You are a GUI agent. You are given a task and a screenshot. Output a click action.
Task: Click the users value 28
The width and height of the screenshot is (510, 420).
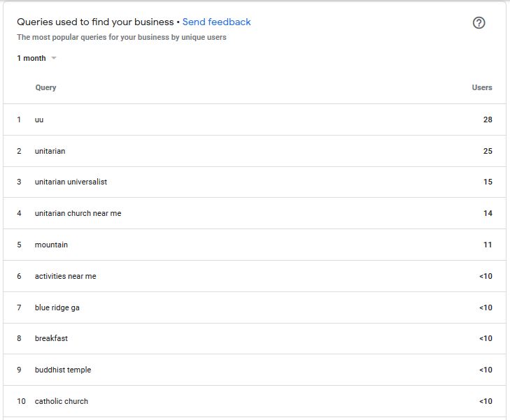tap(488, 120)
